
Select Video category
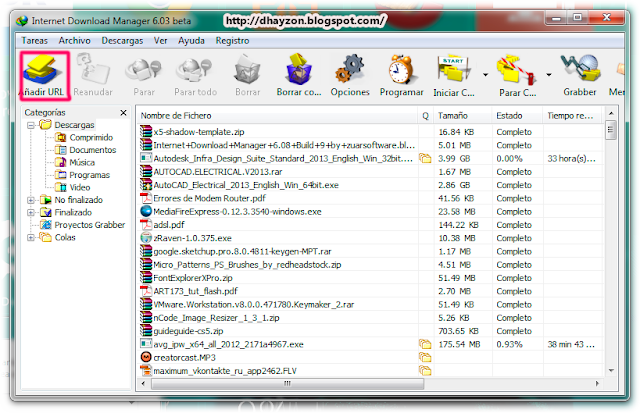click(80, 188)
